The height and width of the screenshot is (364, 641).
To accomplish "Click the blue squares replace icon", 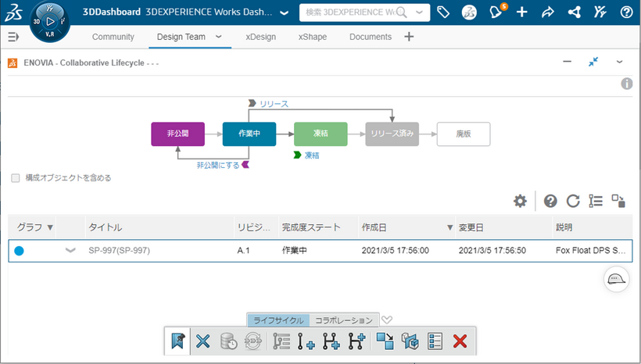I will point(385,341).
